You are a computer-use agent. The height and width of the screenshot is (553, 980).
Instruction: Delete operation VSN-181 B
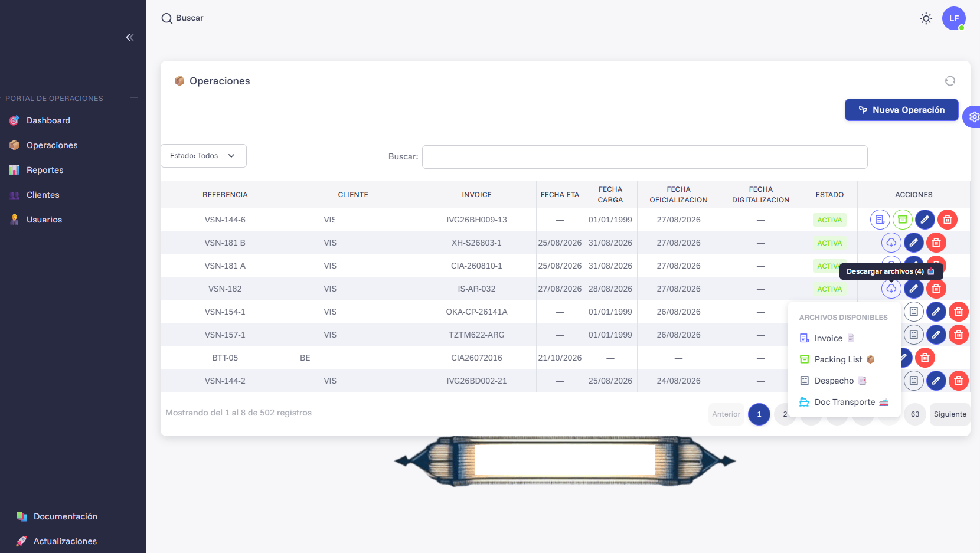936,243
